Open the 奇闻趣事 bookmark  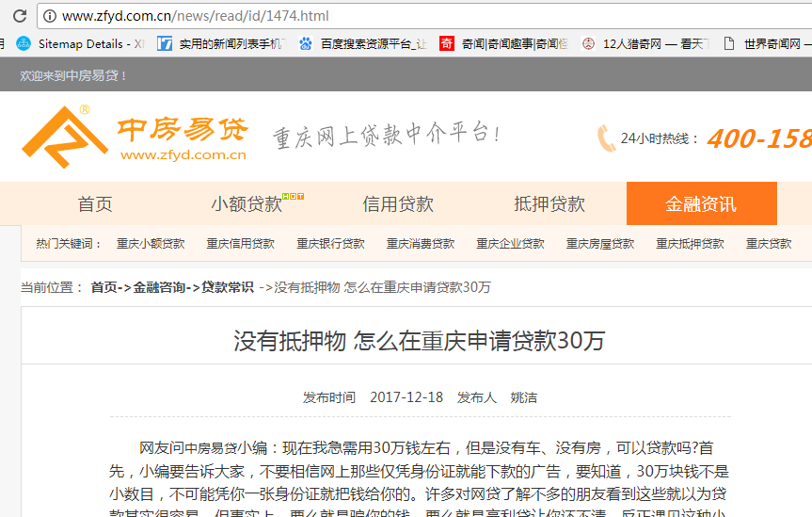[504, 43]
